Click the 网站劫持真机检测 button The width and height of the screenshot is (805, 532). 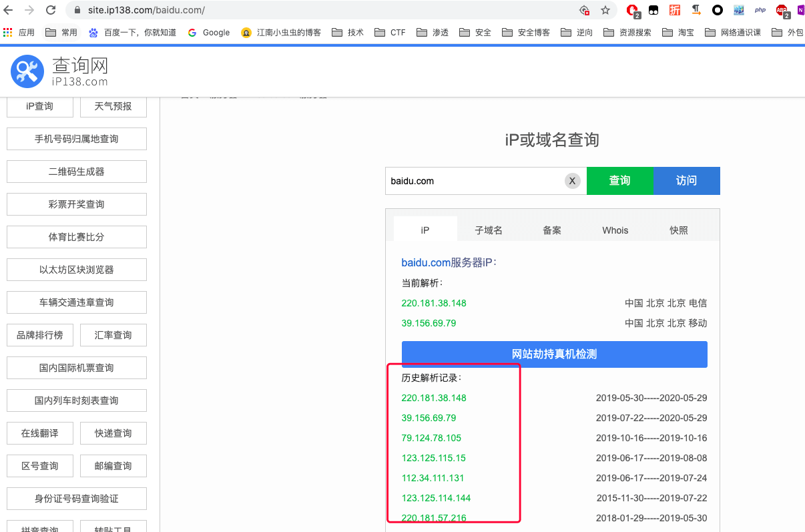(555, 354)
